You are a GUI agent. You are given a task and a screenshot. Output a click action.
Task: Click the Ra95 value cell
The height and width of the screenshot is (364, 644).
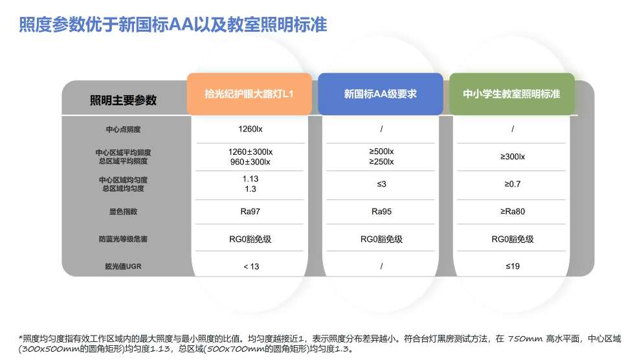point(382,212)
